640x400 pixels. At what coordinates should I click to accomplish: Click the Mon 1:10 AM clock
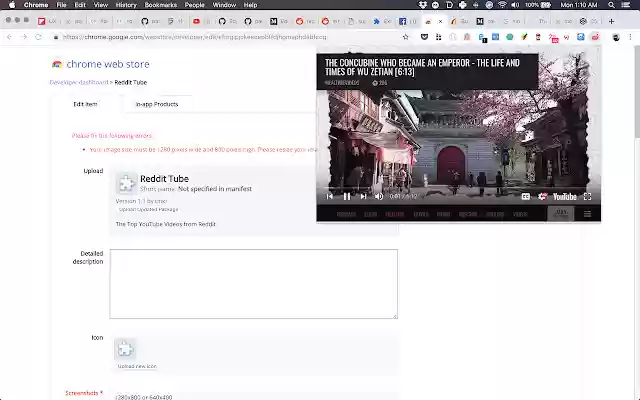pos(579,5)
